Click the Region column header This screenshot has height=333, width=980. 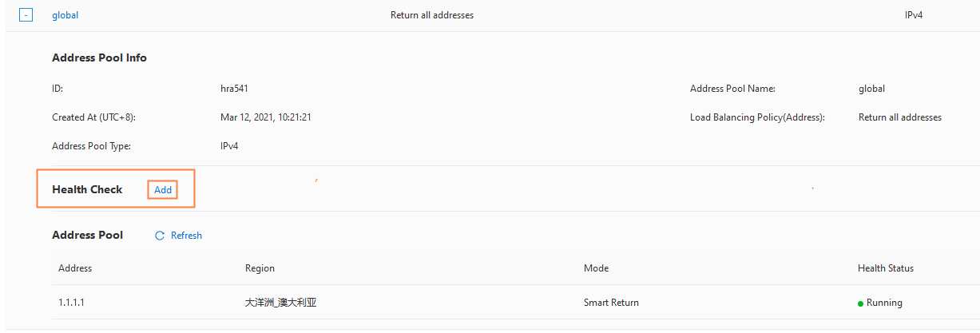pos(260,268)
